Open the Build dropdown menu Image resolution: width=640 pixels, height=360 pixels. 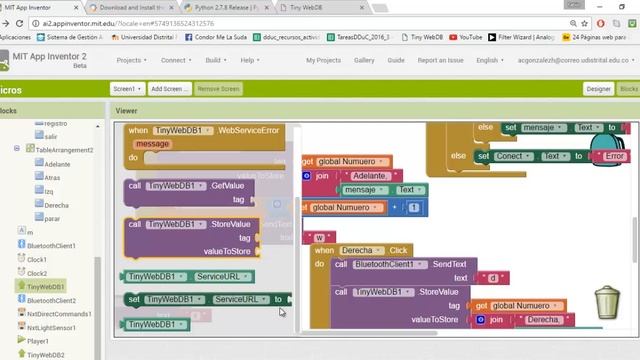pos(216,60)
